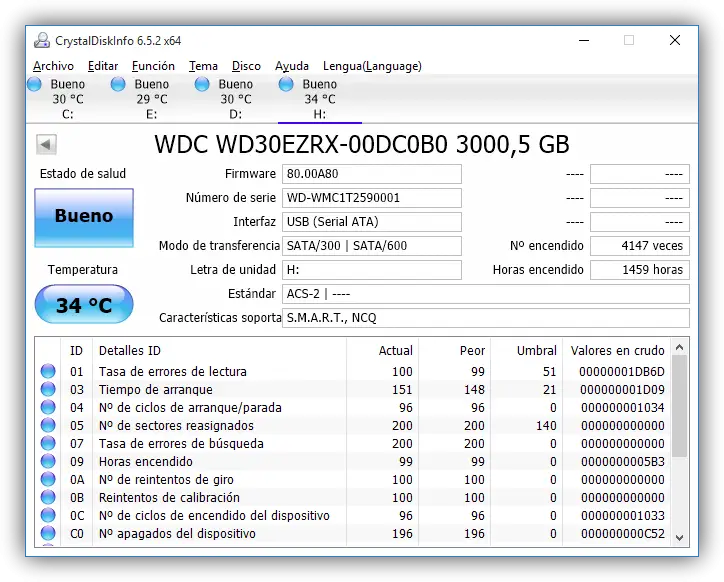Click status orb for attribute 05
Image resolution: width=724 pixels, height=582 pixels.
(48, 425)
